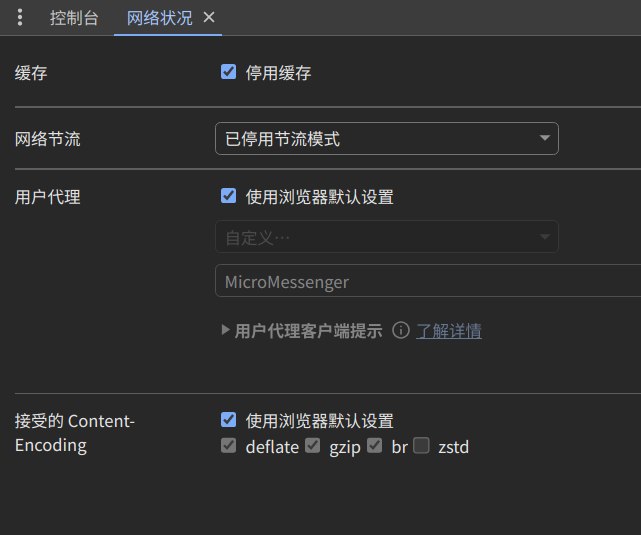Open the 自定义 user agent dropdown
This screenshot has height=535, width=641.
386,237
